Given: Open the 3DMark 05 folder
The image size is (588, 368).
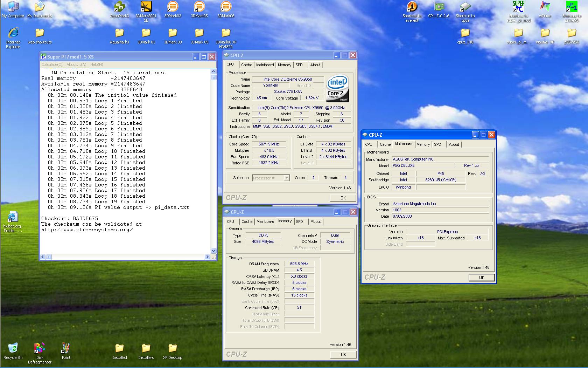Looking at the screenshot, I should 199,36.
